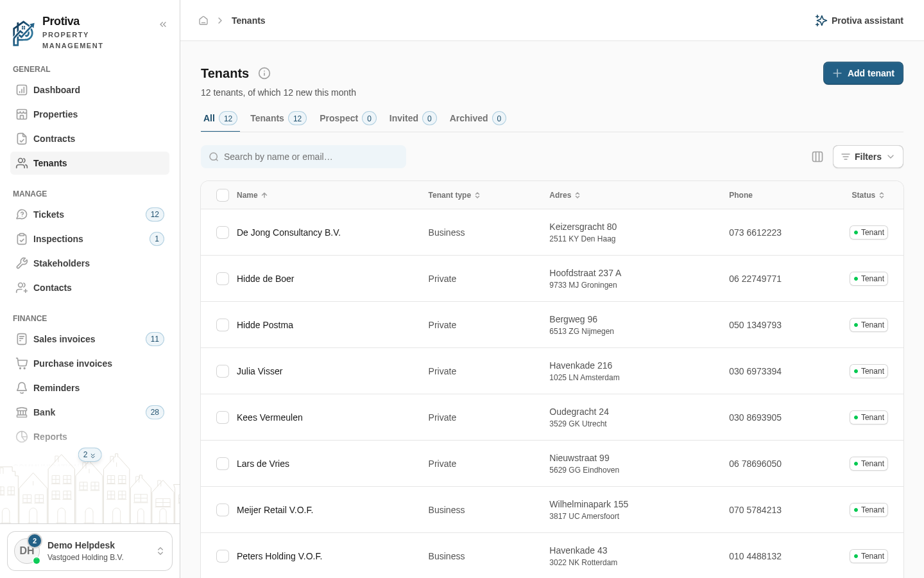Image resolution: width=924 pixels, height=578 pixels.
Task: Click the Reports pie chart icon
Action: click(x=22, y=437)
